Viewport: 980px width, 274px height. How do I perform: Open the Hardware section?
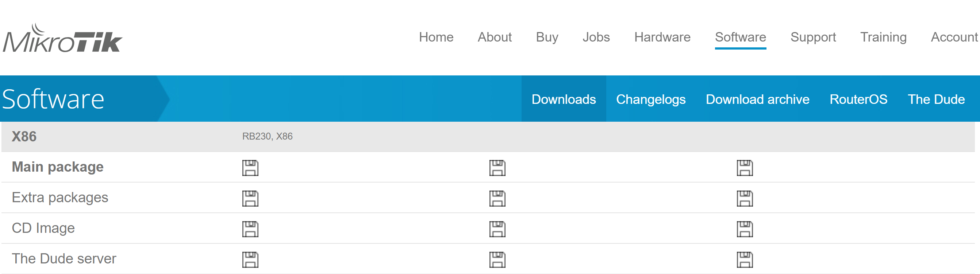pyautogui.click(x=662, y=37)
